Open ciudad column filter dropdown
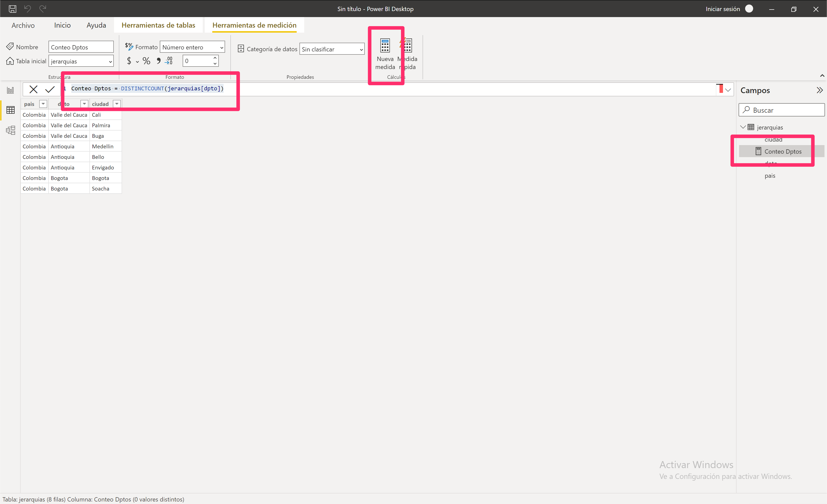 tap(117, 104)
